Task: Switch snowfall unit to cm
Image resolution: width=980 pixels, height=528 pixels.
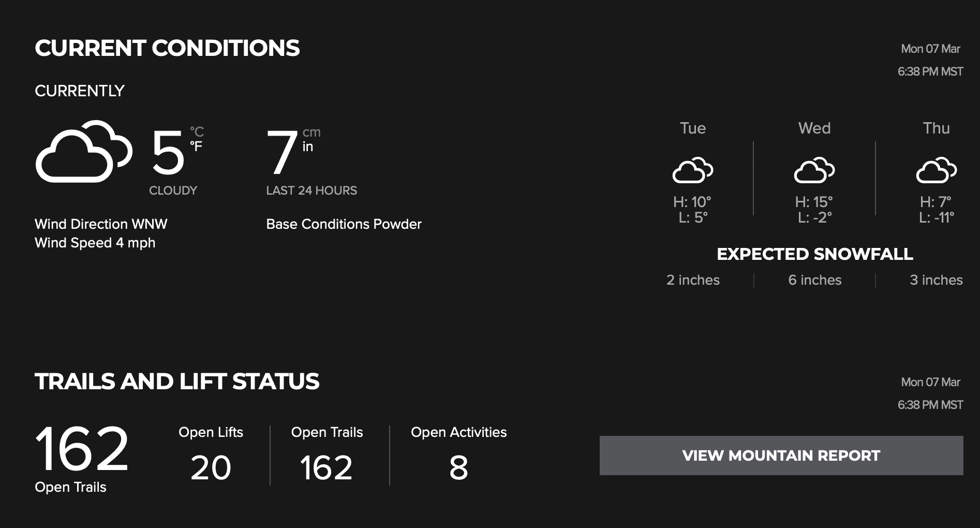Action: pyautogui.click(x=311, y=133)
